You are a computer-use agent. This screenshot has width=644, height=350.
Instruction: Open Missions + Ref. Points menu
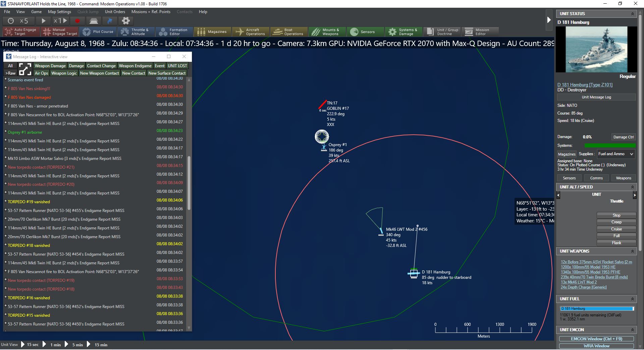[151, 12]
